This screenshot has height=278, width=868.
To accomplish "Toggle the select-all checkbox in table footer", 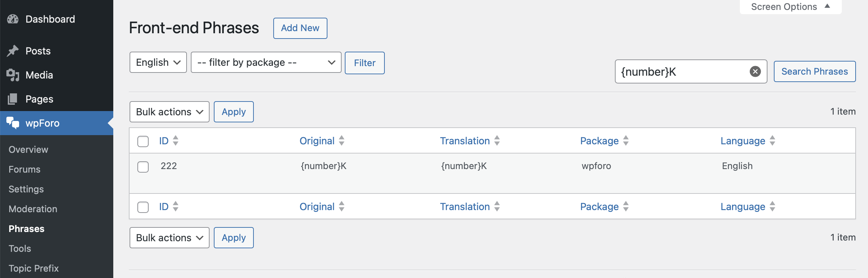I will (x=143, y=207).
